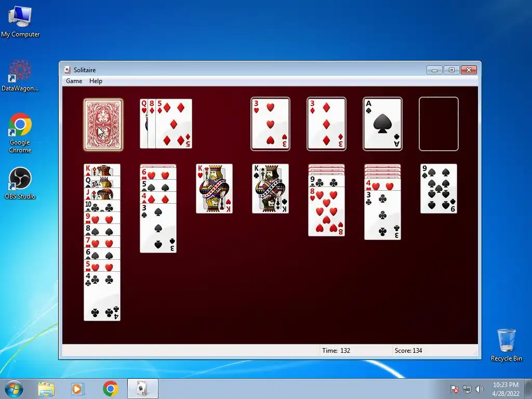Image resolution: width=532 pixels, height=399 pixels.
Task: Select the queen of clubs in first column
Action: (x=102, y=181)
